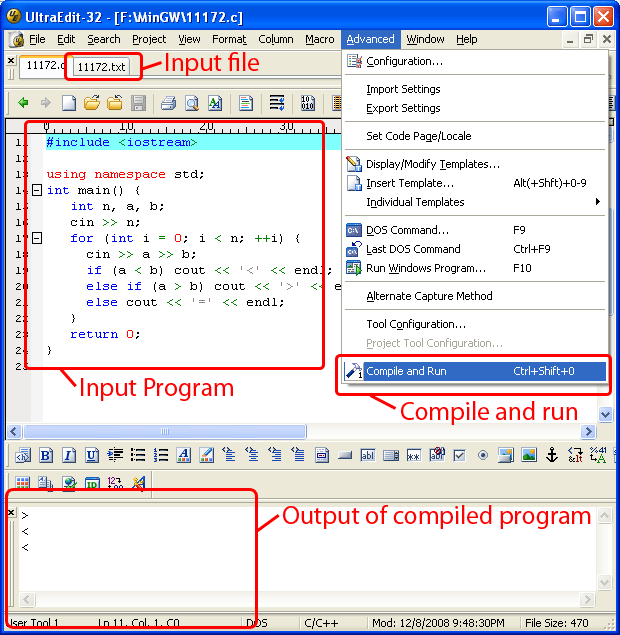Click the Print icon in toolbar

[x=168, y=103]
